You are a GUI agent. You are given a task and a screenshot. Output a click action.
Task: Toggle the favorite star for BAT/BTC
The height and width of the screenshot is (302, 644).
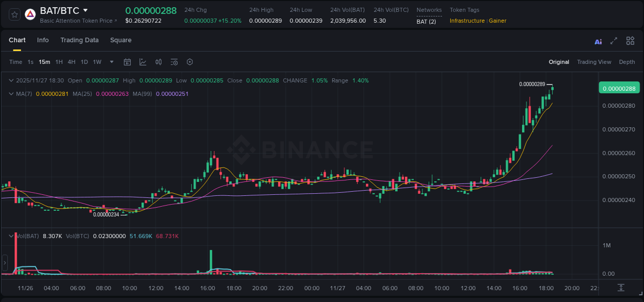(14, 14)
